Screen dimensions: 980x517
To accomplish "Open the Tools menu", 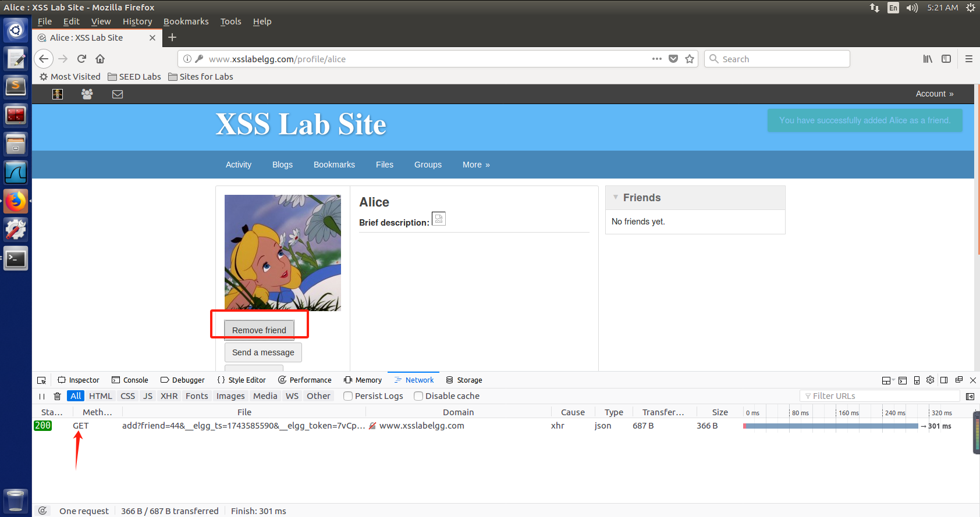I will click(230, 22).
